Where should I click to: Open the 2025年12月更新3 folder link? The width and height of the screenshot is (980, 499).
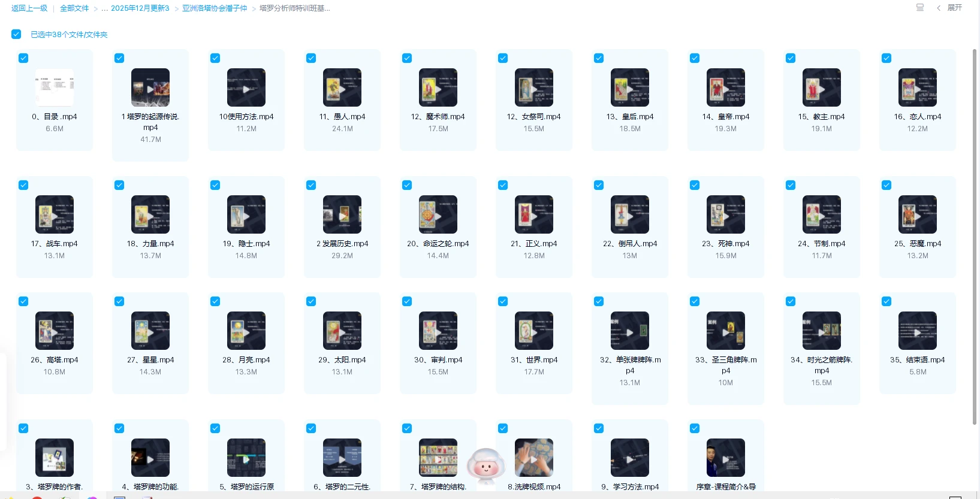[x=140, y=8]
